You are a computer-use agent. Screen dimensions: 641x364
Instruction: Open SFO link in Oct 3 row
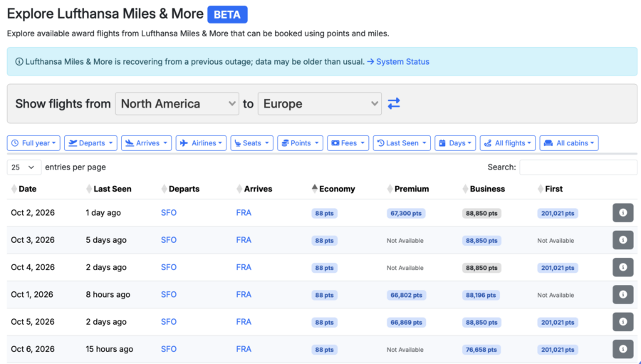pyautogui.click(x=168, y=240)
